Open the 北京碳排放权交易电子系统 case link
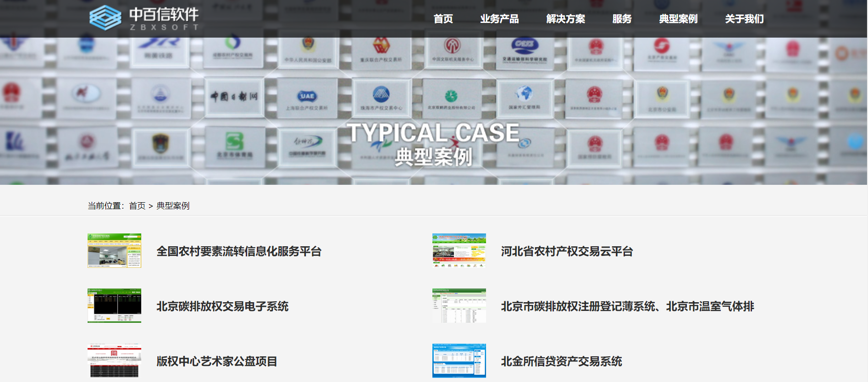The image size is (868, 382). 222,306
